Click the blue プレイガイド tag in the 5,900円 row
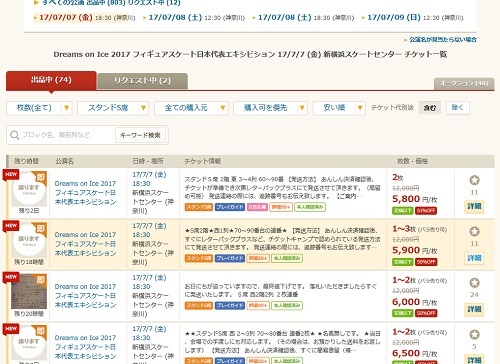This screenshot has height=364, width=500. (230, 258)
